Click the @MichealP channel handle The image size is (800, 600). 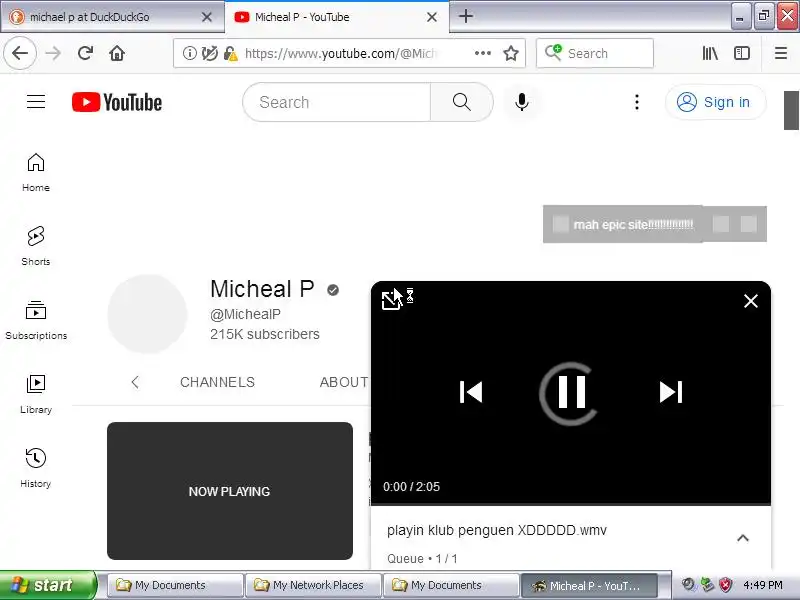(x=245, y=314)
